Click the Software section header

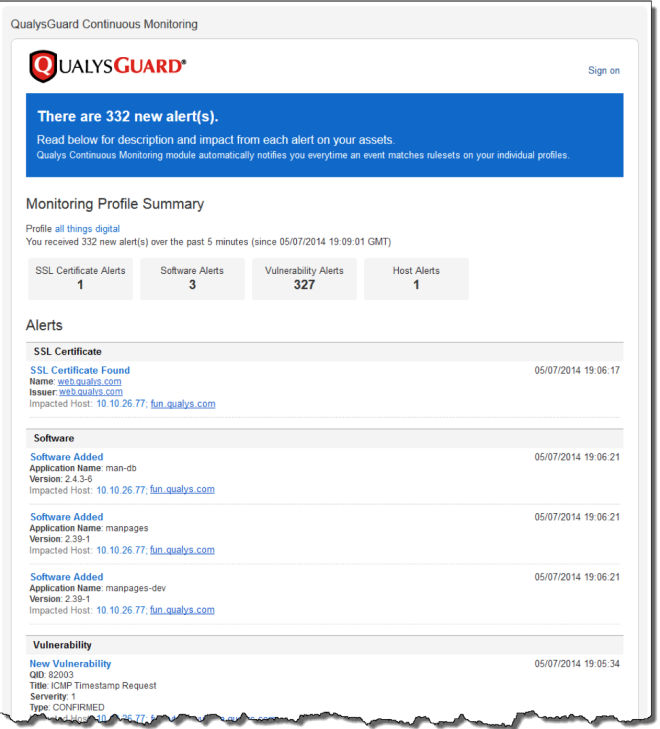click(324, 438)
